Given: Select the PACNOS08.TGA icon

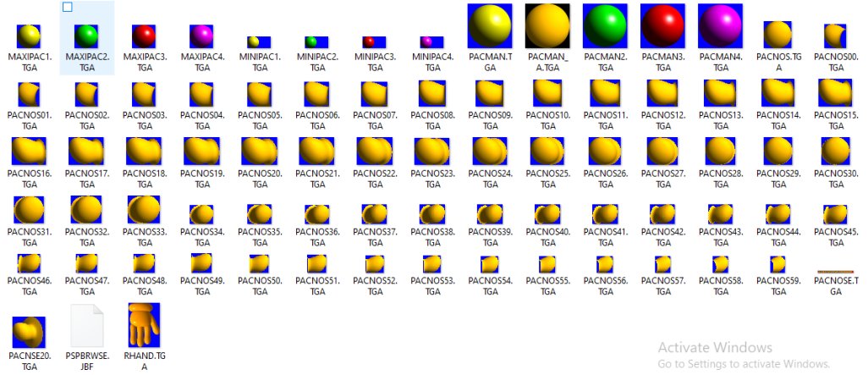Looking at the screenshot, I should [431, 94].
